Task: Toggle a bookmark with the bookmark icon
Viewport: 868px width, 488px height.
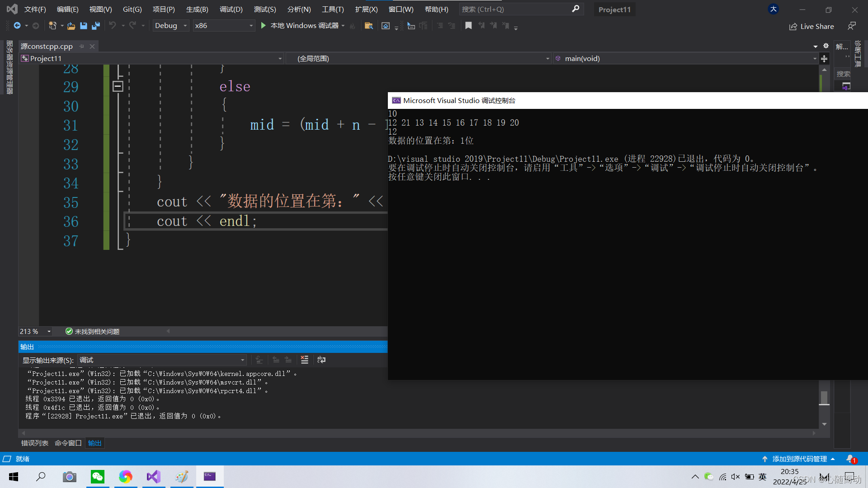Action: point(468,26)
